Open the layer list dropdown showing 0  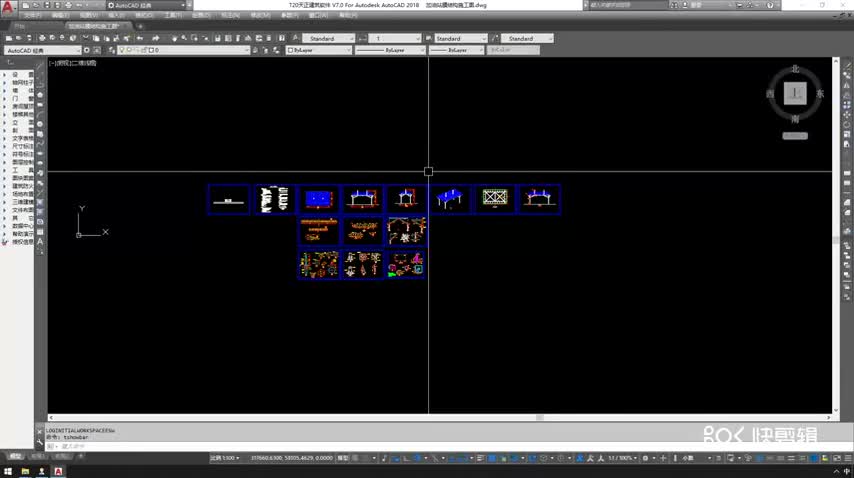pyautogui.click(x=184, y=50)
